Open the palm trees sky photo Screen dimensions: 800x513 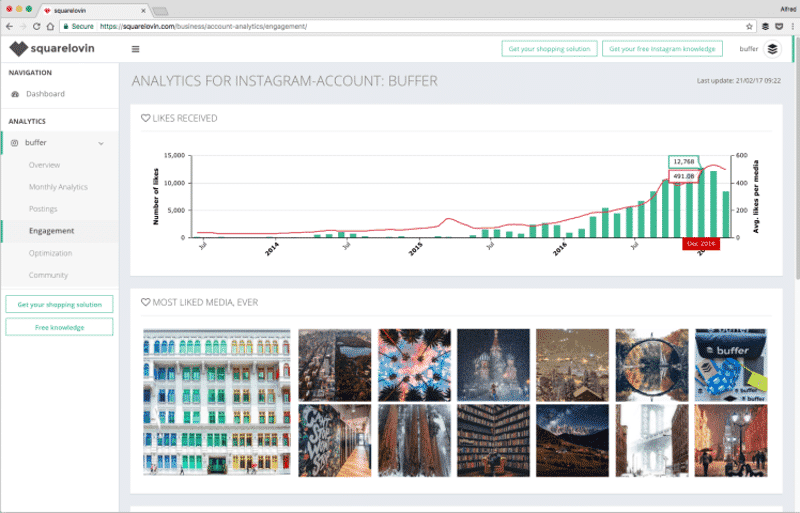(x=414, y=365)
